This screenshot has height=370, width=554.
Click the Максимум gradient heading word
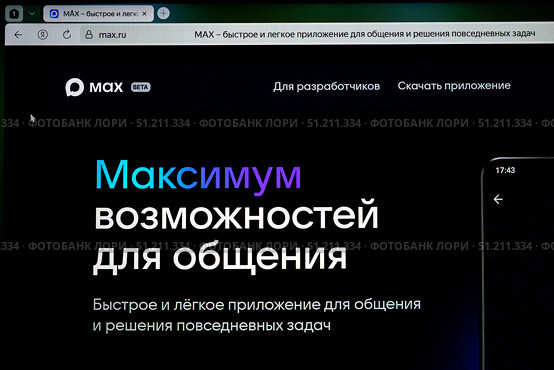coord(198,176)
